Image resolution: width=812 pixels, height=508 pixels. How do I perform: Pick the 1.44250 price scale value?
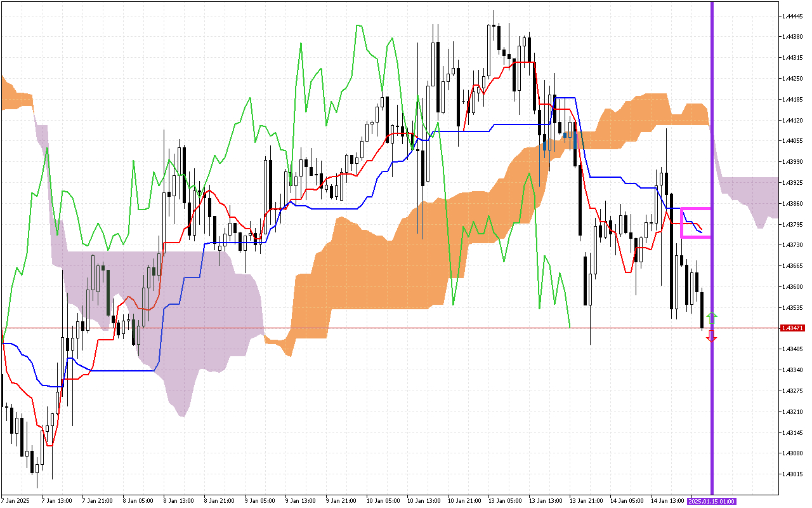tap(793, 79)
